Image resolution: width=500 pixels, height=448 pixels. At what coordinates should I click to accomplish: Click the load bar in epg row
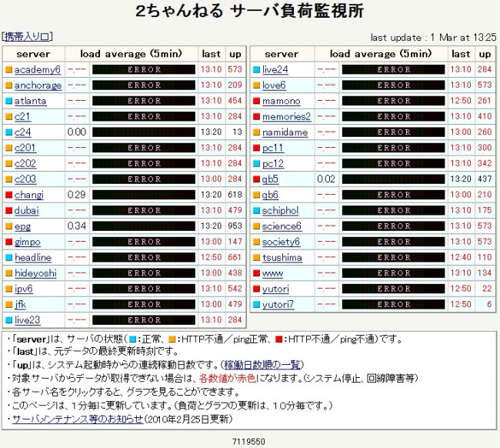point(144,226)
